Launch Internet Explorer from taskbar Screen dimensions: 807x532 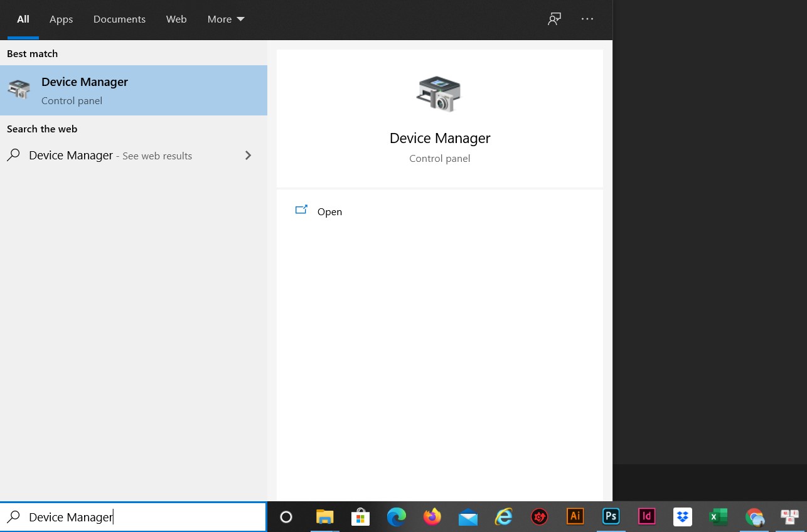click(504, 517)
